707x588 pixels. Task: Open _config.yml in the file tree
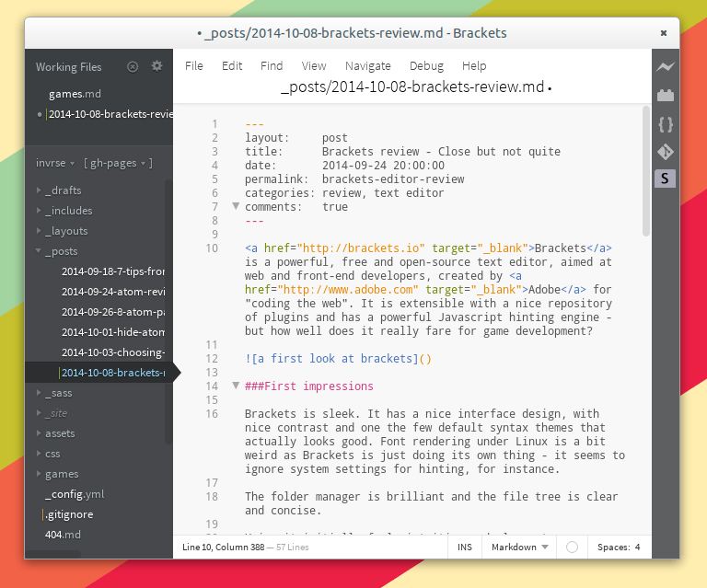tap(75, 494)
